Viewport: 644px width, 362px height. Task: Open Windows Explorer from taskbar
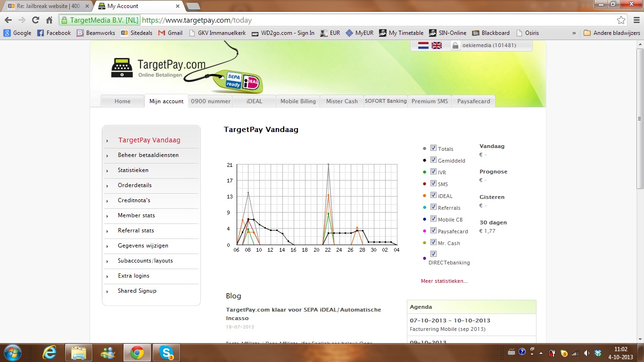(x=78, y=353)
